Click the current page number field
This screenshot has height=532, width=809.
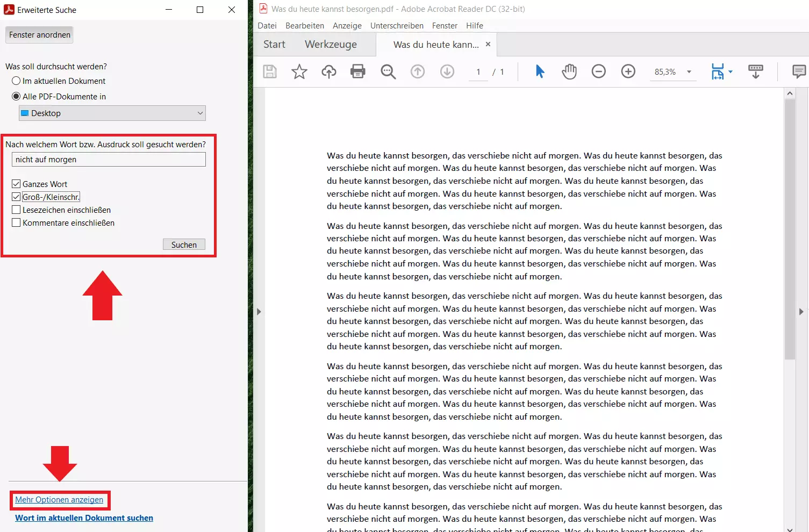(478, 72)
